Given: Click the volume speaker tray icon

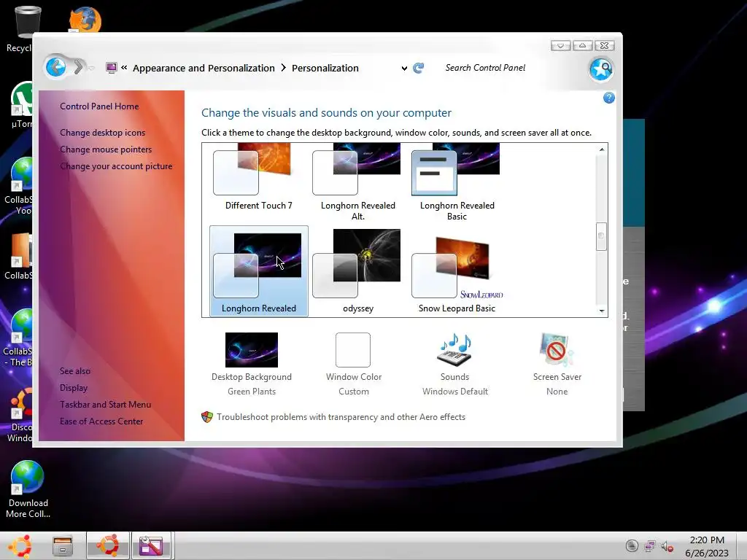Looking at the screenshot, I should click(667, 546).
